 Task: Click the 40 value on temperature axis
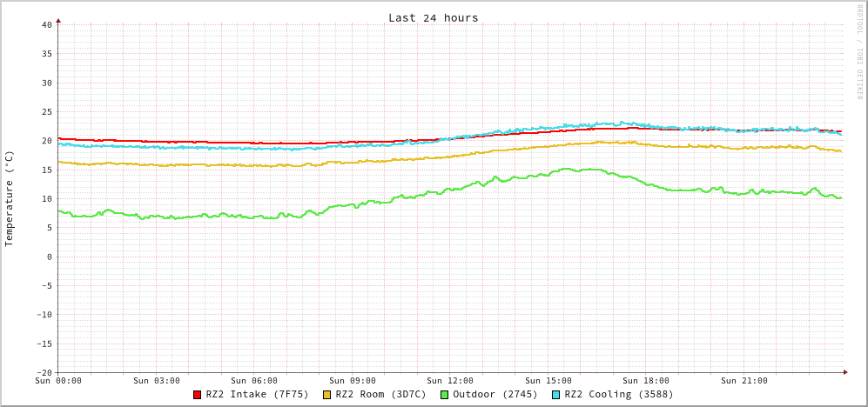pyautogui.click(x=46, y=24)
